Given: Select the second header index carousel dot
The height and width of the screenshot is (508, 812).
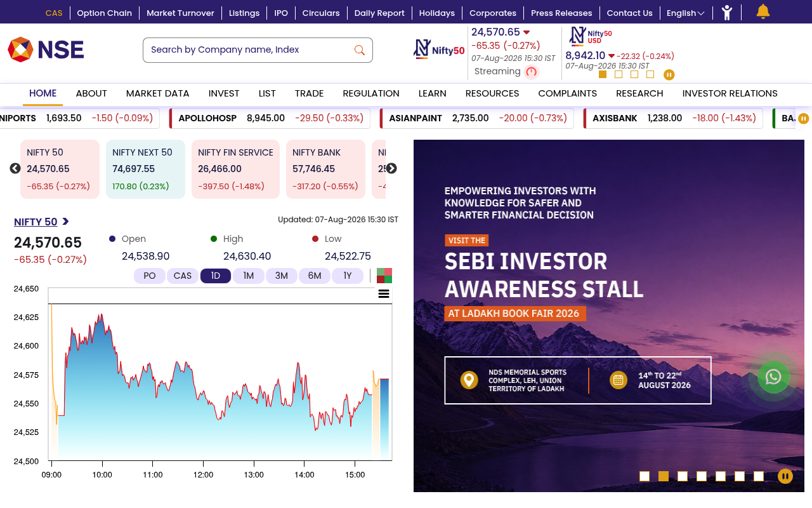Looking at the screenshot, I should click(619, 74).
